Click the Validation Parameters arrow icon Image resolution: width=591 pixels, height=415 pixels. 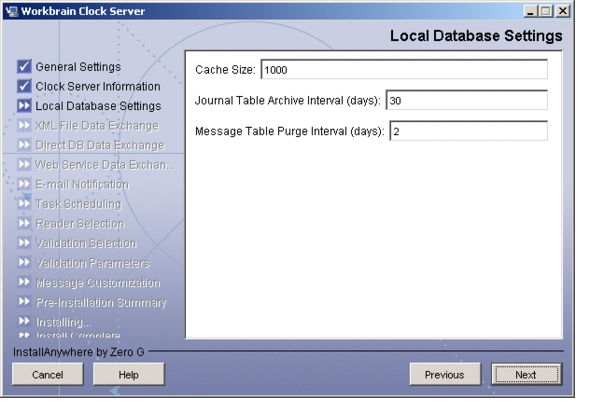click(x=24, y=262)
